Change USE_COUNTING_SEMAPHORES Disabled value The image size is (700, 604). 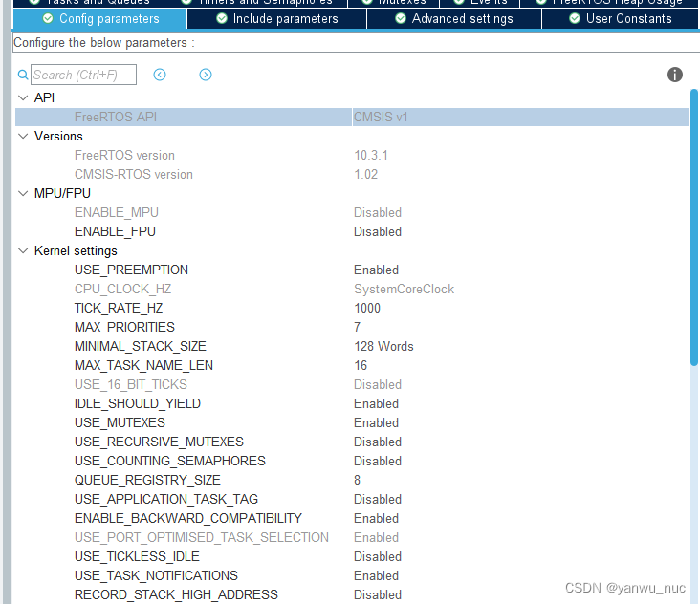(377, 461)
